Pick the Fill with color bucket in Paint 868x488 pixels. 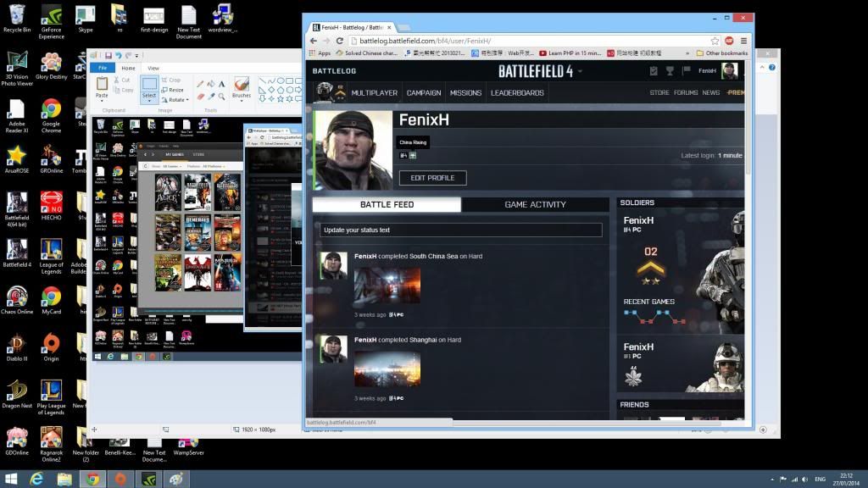pos(211,84)
